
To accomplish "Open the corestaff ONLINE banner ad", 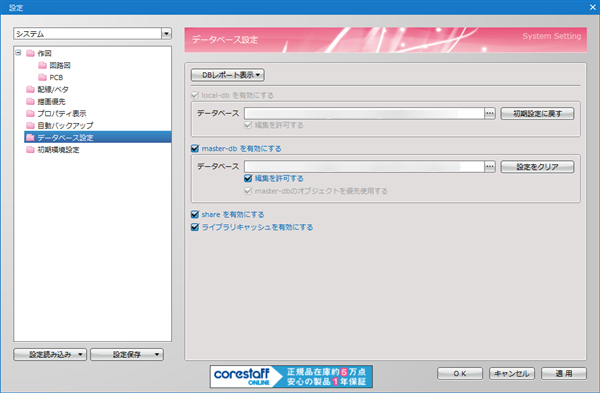I will (x=291, y=377).
